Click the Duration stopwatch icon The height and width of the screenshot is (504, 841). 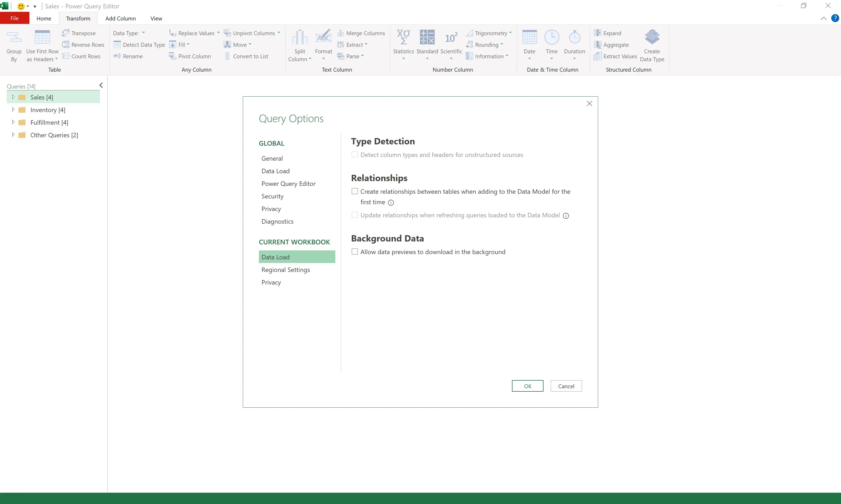pyautogui.click(x=574, y=38)
